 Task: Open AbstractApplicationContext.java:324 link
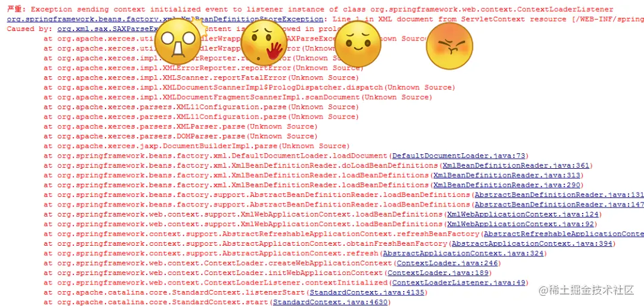(463, 254)
